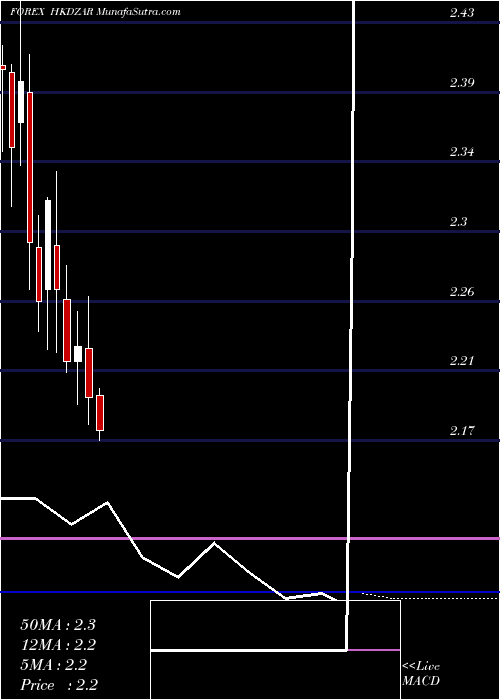Click the 5MA : 2.2 value
Screen dimensions: 500x700
coord(54,665)
